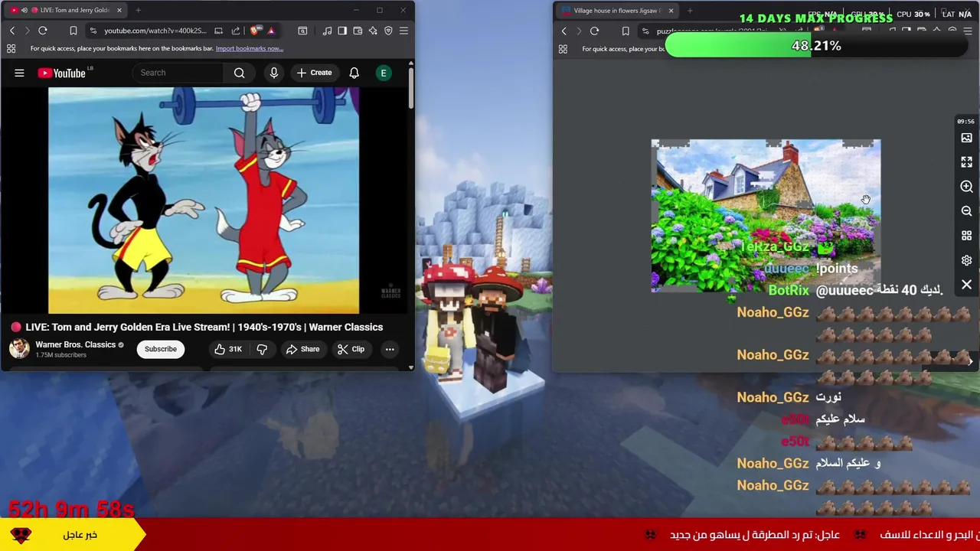Image resolution: width=980 pixels, height=551 pixels.
Task: Bookmark the YouTube page
Action: coord(73,31)
